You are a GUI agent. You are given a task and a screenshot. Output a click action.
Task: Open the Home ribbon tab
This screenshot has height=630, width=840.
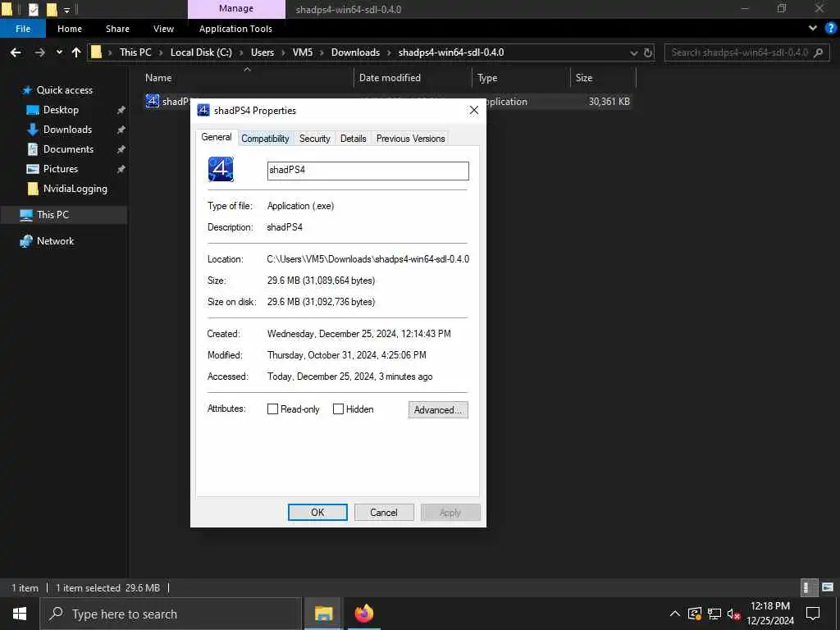[x=70, y=29]
